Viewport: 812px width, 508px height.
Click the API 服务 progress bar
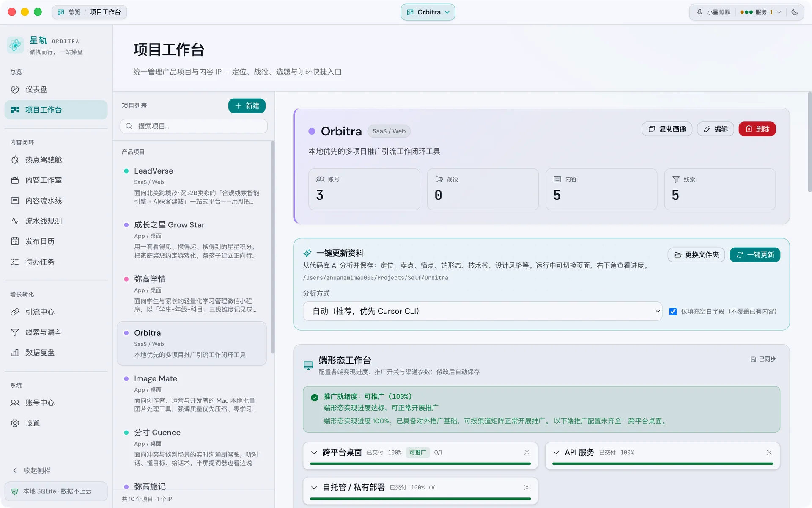[x=662, y=464]
